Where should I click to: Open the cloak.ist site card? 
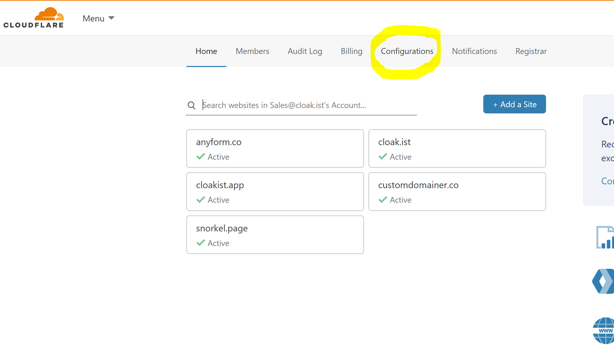457,148
